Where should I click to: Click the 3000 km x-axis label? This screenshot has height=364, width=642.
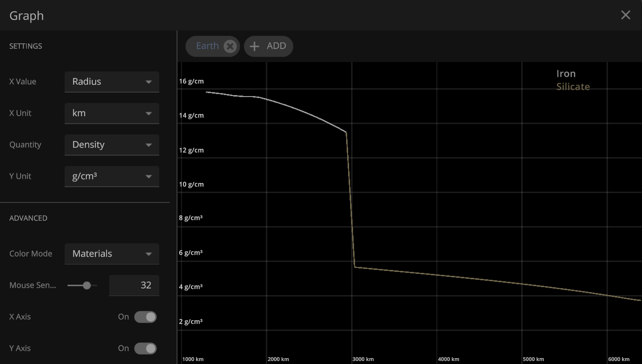(363, 359)
